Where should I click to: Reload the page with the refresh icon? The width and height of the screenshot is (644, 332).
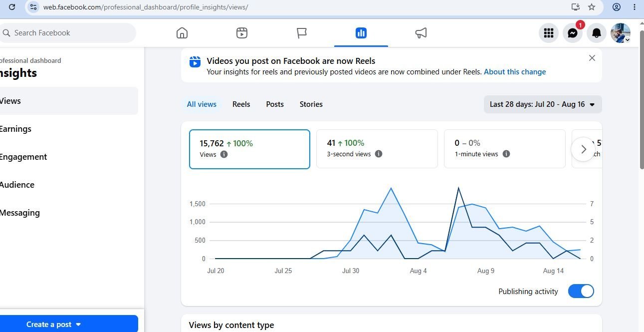[x=12, y=7]
